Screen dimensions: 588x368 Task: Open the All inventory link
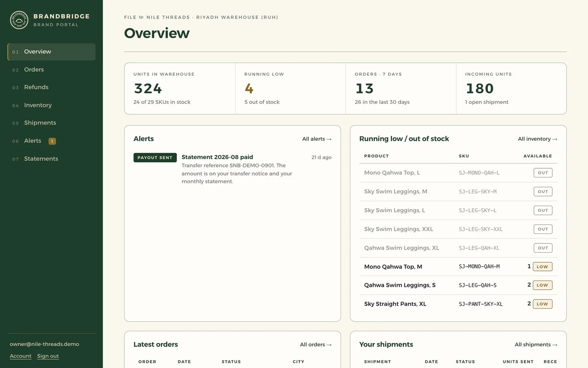(x=537, y=139)
